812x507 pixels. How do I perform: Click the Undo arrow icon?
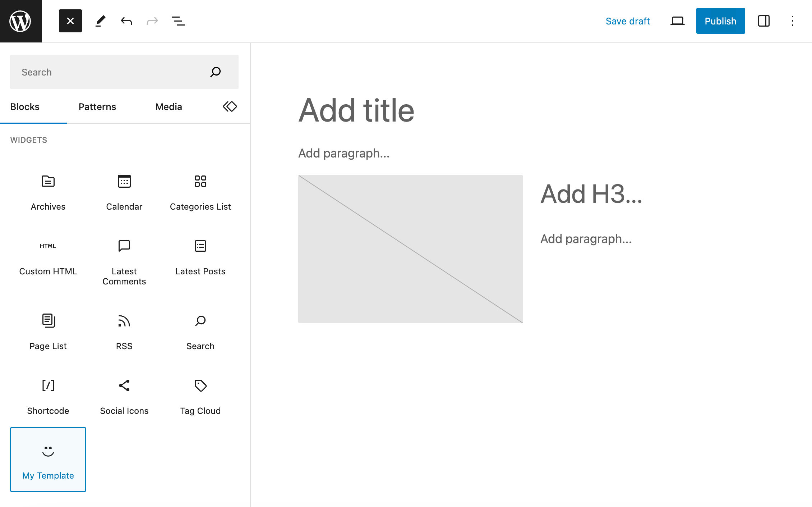click(126, 21)
